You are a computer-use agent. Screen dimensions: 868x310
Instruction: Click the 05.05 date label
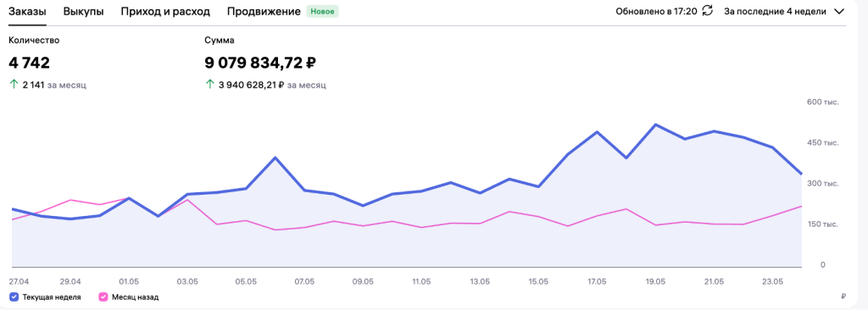[246, 281]
